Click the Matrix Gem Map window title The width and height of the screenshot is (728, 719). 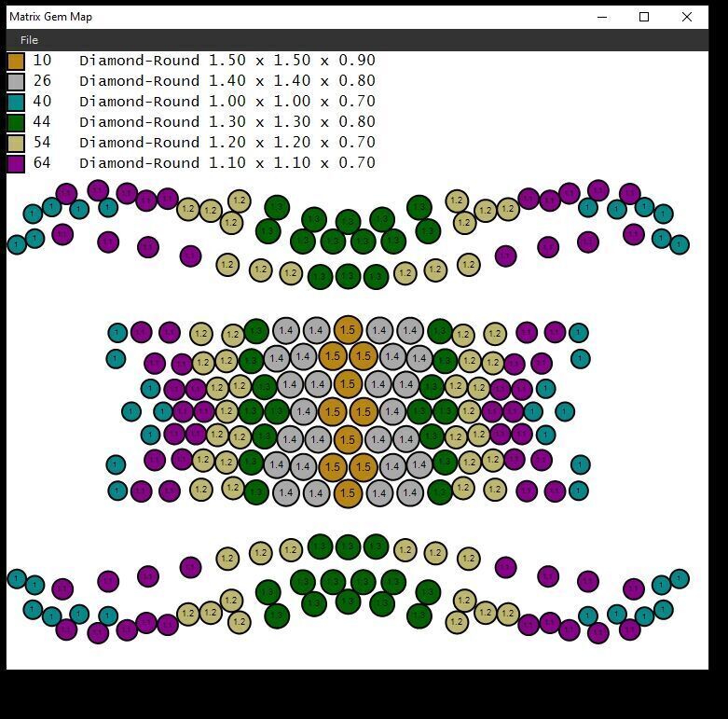pyautogui.click(x=50, y=17)
